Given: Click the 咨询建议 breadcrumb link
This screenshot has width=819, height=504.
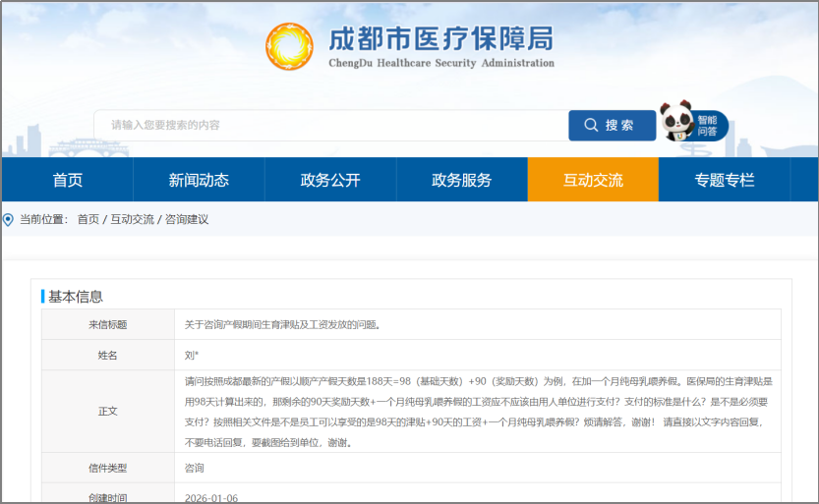Looking at the screenshot, I should click(x=187, y=219).
